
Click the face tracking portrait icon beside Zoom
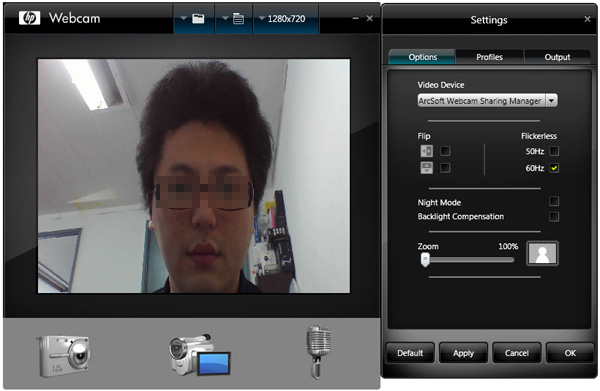point(542,253)
